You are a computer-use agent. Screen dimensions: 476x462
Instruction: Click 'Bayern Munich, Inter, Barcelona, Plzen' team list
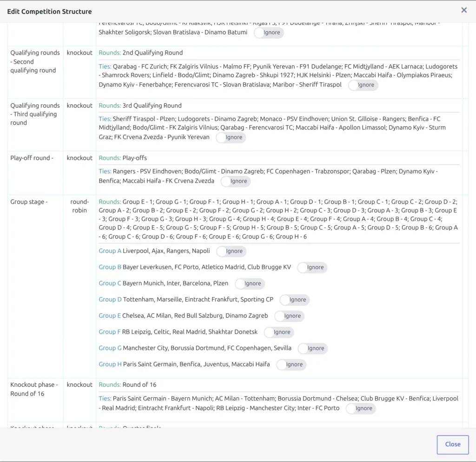[x=175, y=283]
